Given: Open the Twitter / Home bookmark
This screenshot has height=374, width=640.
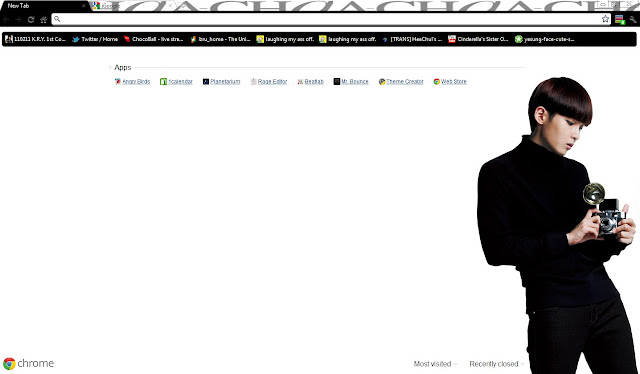Looking at the screenshot, I should (95, 39).
